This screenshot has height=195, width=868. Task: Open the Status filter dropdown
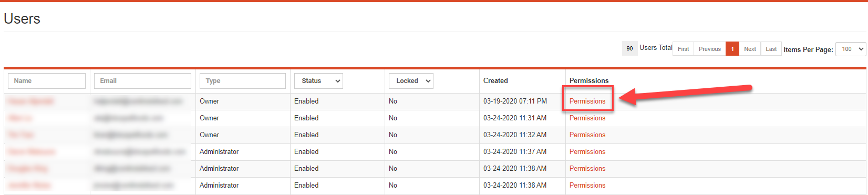[318, 81]
